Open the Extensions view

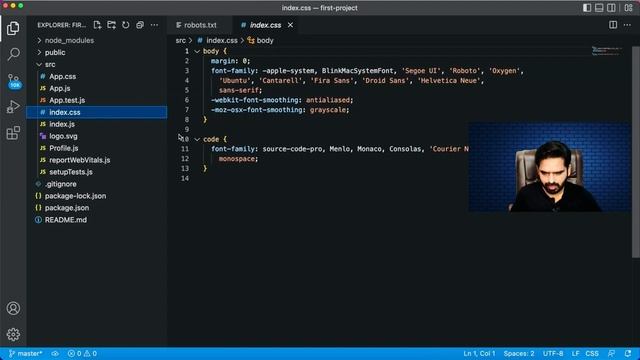(13, 133)
